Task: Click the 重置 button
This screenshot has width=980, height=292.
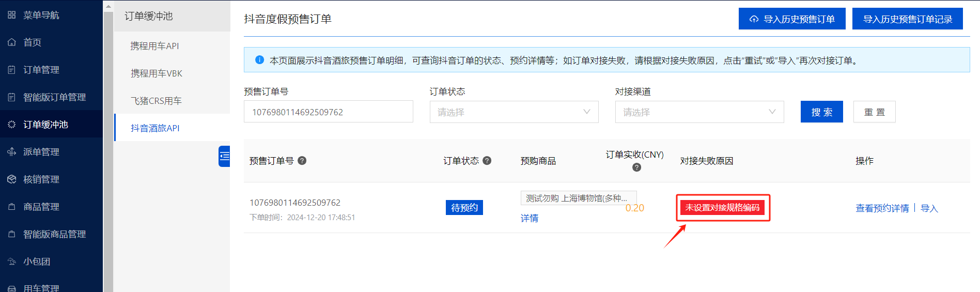Action: (x=874, y=112)
